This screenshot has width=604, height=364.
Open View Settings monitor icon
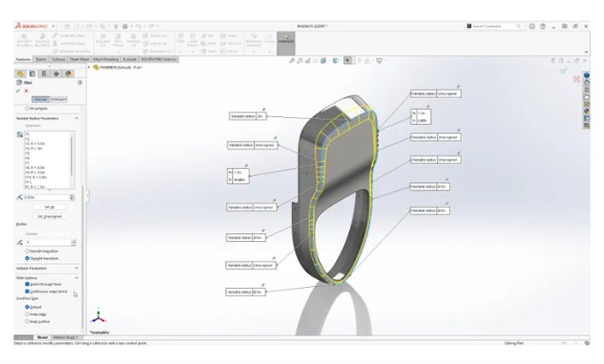point(380,61)
